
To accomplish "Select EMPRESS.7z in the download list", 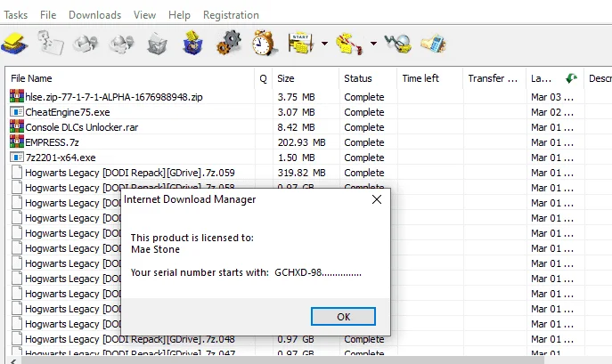I will tap(52, 142).
